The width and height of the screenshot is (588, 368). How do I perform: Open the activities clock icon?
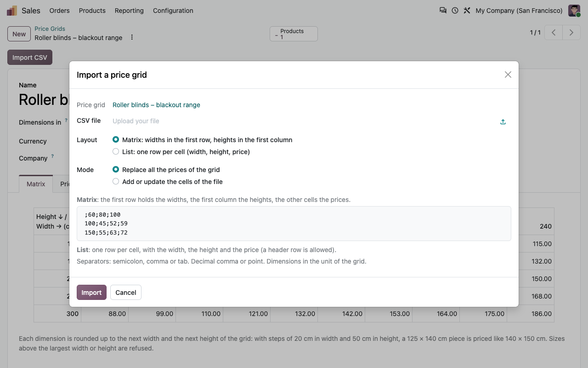coord(455,11)
